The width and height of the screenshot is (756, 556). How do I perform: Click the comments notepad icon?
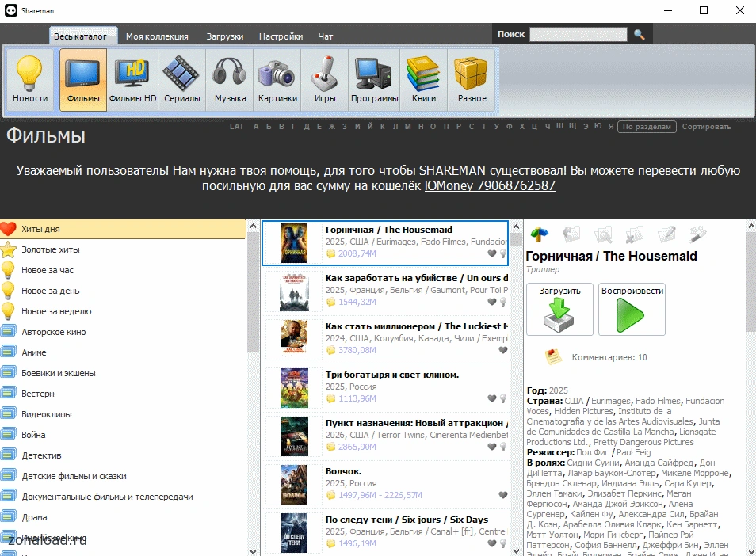[553, 357]
